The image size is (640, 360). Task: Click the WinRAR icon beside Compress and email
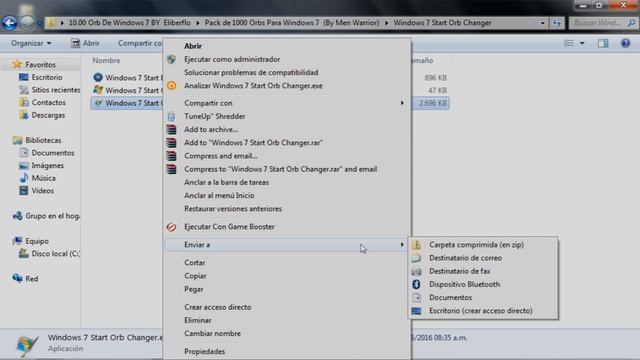(171, 156)
